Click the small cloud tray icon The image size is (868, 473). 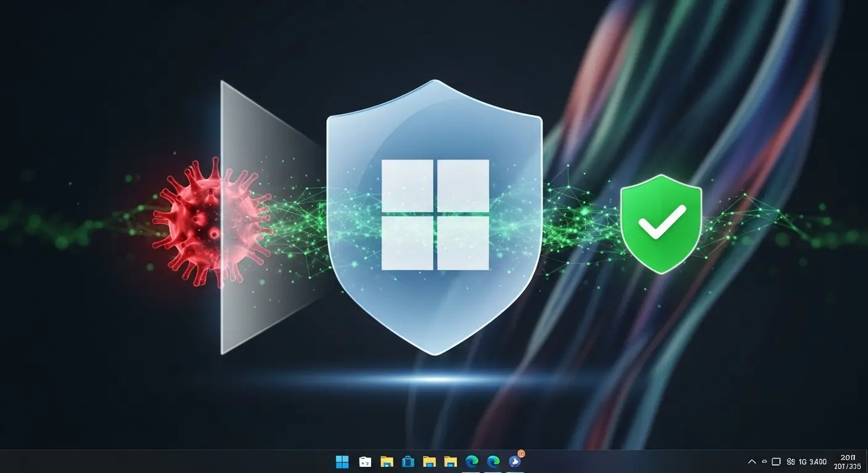(x=764, y=462)
